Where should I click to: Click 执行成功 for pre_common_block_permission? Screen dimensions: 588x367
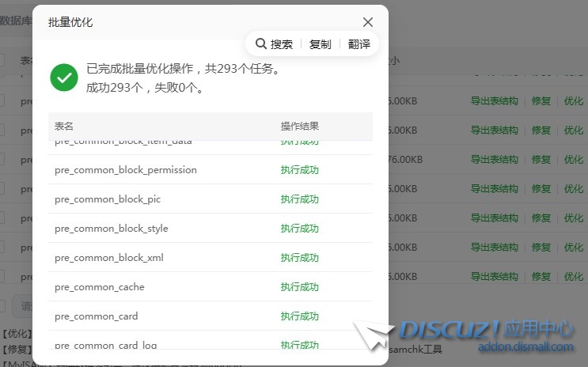300,170
